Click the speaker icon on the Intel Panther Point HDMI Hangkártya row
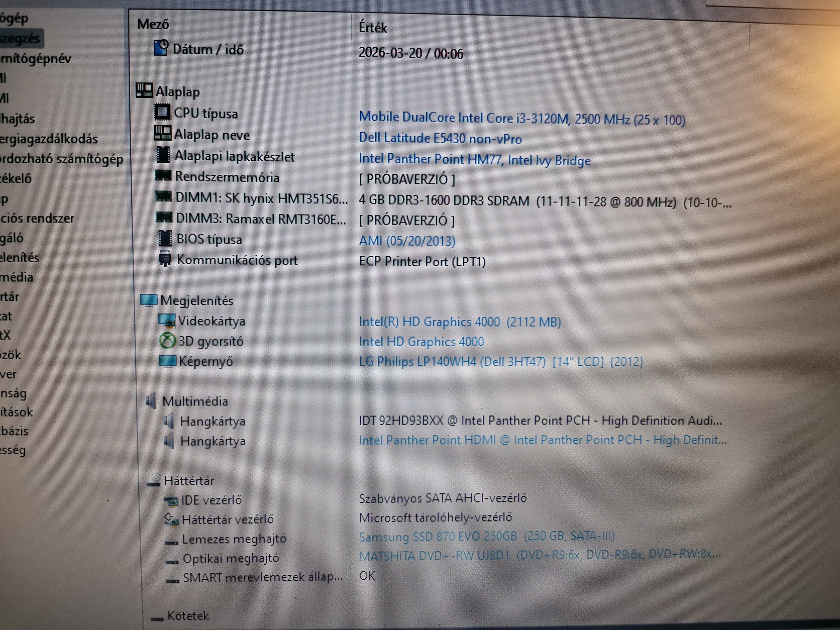The image size is (840, 630). pyautogui.click(x=169, y=441)
